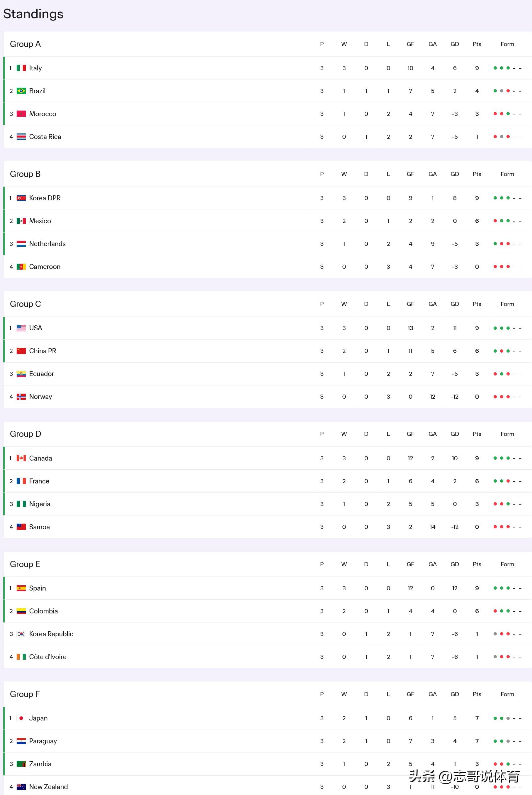Click the Paraguay row points value
532x795 pixels.
click(477, 741)
